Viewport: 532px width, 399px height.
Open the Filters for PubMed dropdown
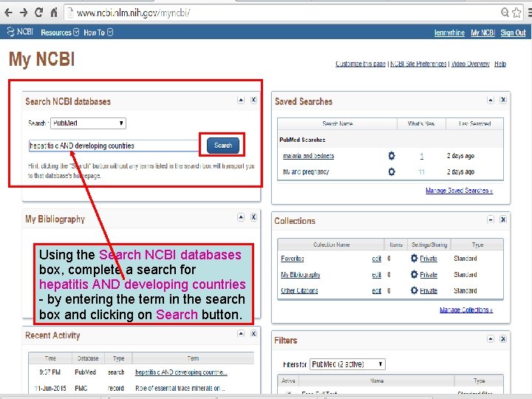348,364
